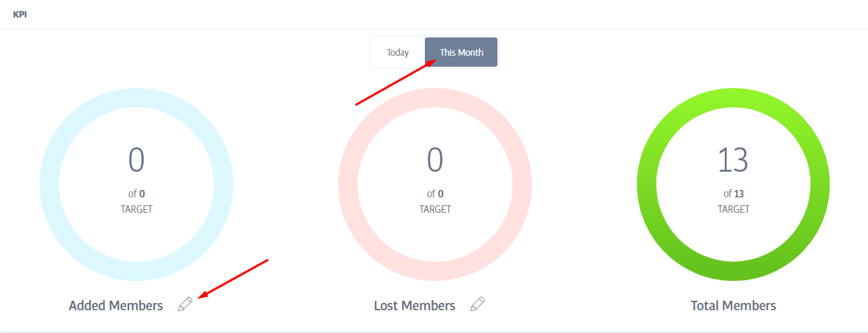Select the Lost Members label
The image size is (868, 333).
tap(415, 305)
